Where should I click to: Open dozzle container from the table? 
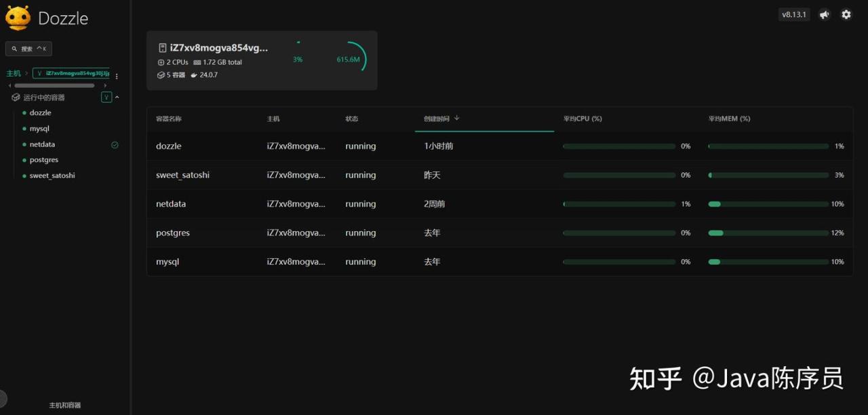pos(169,146)
